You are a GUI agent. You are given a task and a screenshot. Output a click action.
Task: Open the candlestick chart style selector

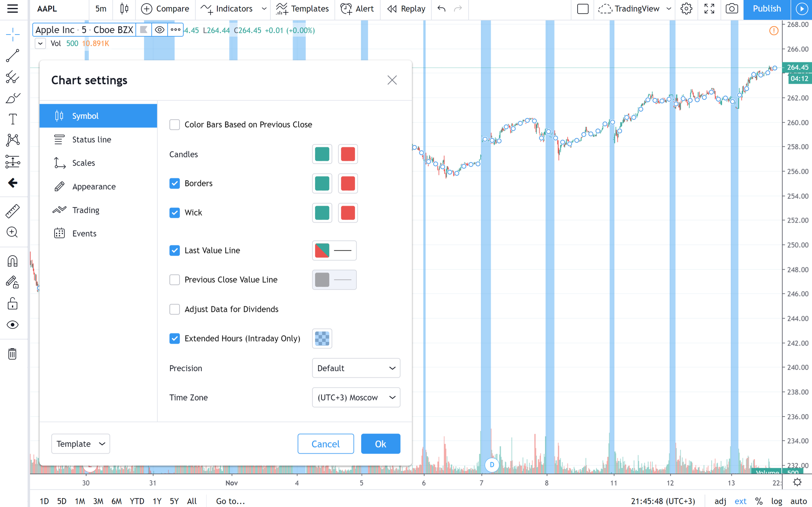click(x=124, y=9)
